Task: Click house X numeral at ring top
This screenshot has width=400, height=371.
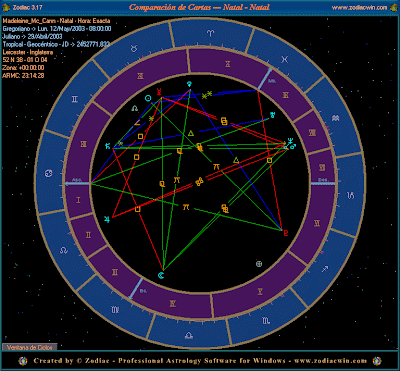Action: pos(228,64)
